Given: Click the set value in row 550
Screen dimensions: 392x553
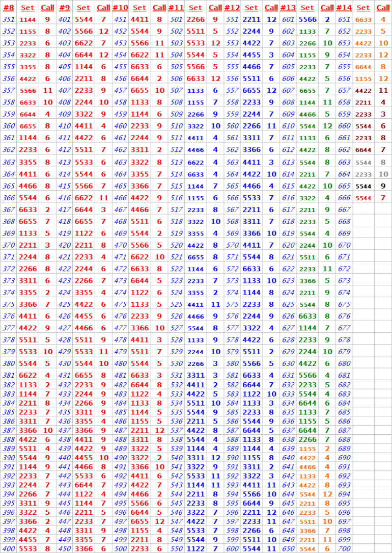Looking at the screenshot, I should (195, 548).
